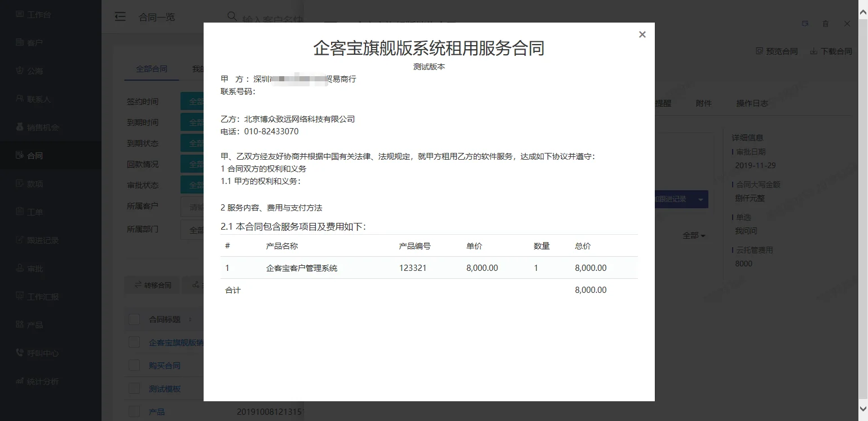Click the edit icon in detail panel header

click(805, 24)
